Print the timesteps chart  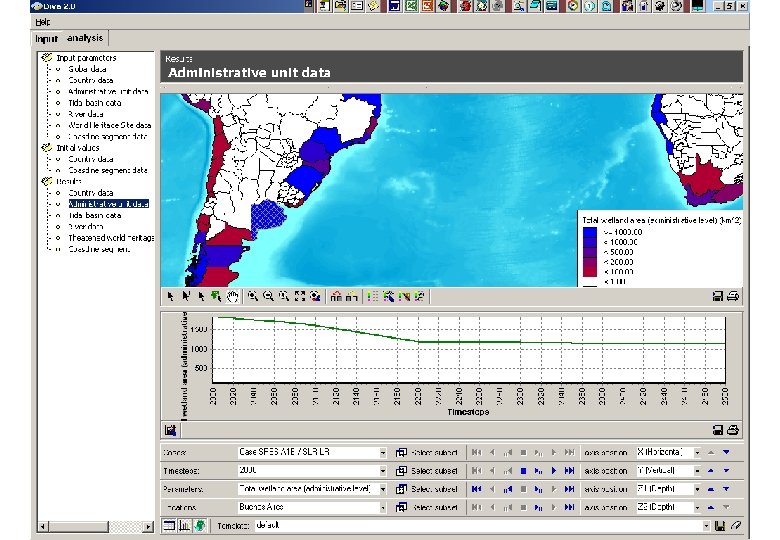733,430
